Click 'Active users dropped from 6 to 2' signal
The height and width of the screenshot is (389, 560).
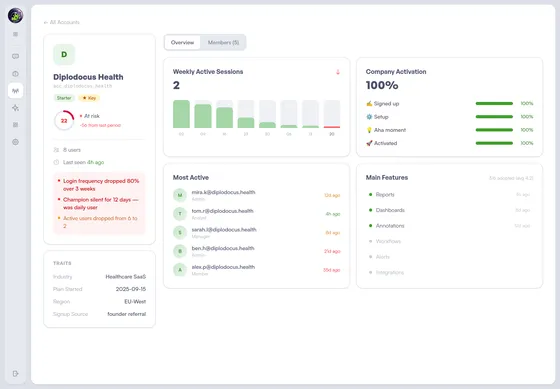click(100, 222)
